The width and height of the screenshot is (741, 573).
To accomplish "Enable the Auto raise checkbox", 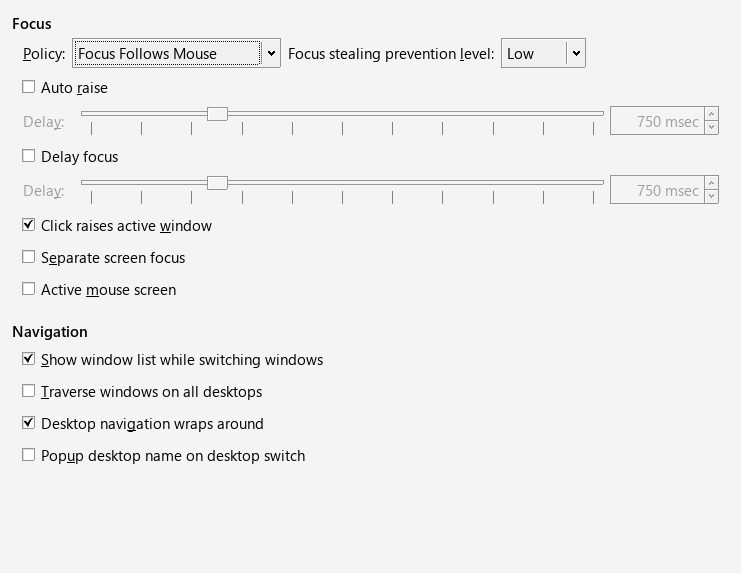I will pos(29,88).
